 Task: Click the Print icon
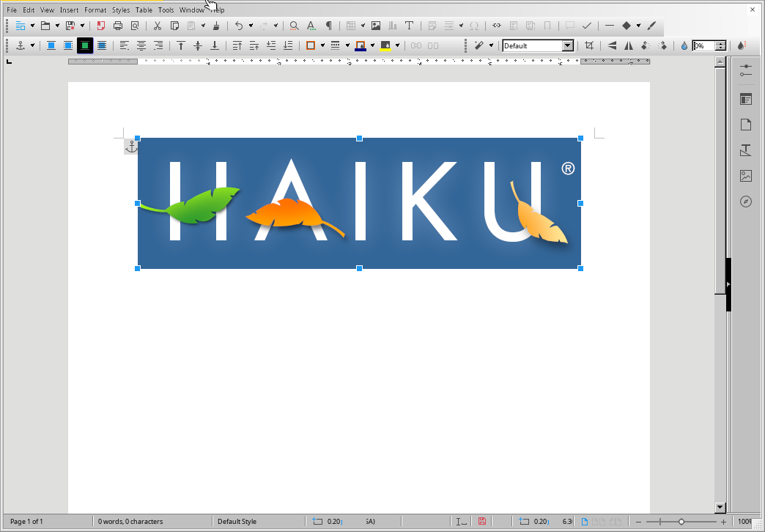[117, 26]
